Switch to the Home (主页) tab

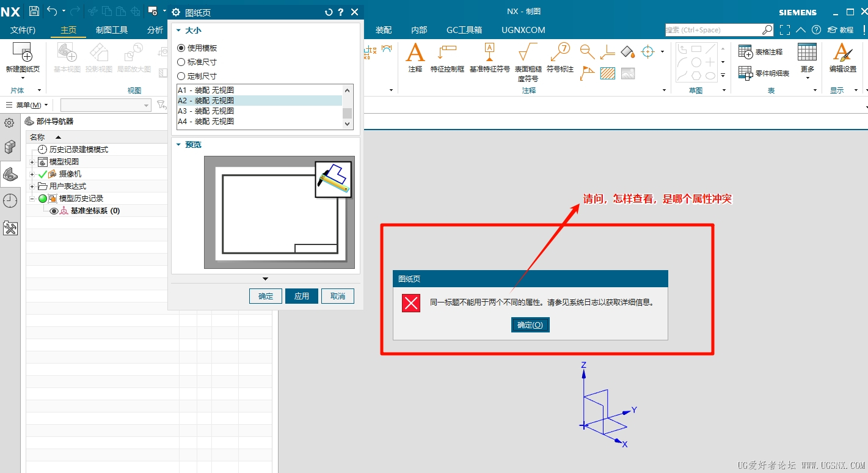(x=68, y=30)
